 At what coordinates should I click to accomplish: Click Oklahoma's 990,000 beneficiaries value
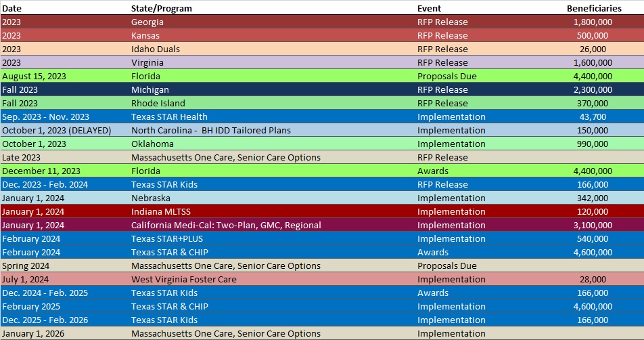pos(593,144)
